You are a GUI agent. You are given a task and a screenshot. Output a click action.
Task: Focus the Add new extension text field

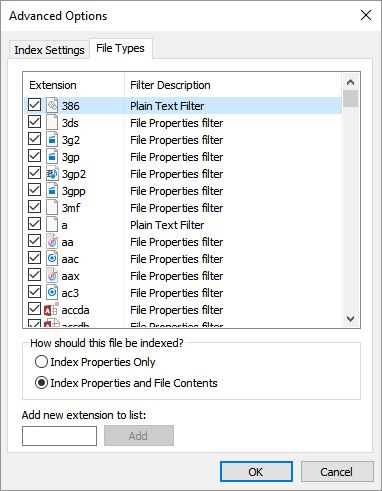coord(59,436)
